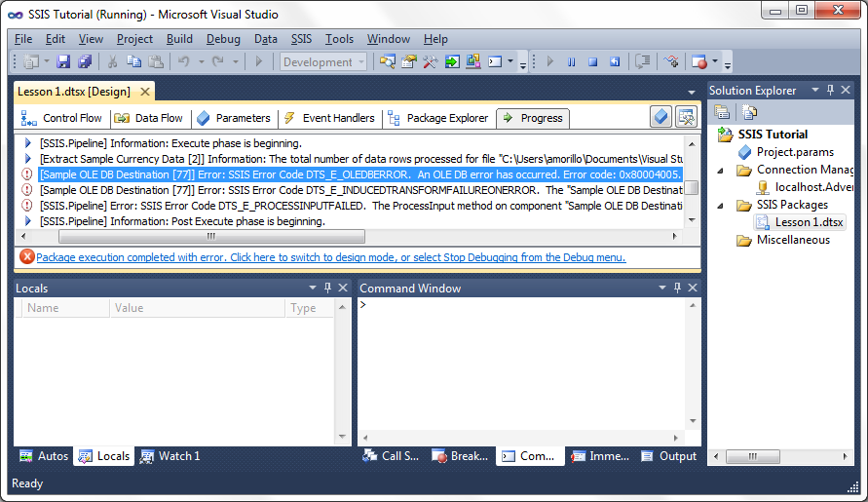
Task: Toggle auto-hide pin on the Locals panel
Action: pyautogui.click(x=327, y=288)
